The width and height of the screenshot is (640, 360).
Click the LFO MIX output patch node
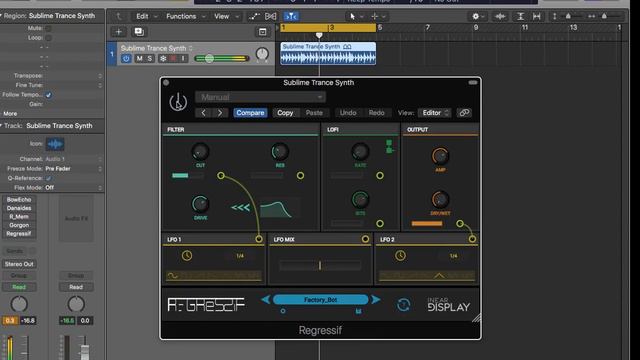point(365,239)
